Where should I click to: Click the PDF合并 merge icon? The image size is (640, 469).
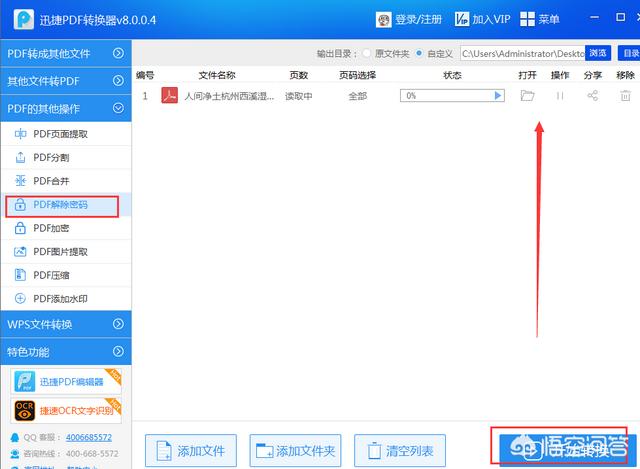tap(20, 181)
